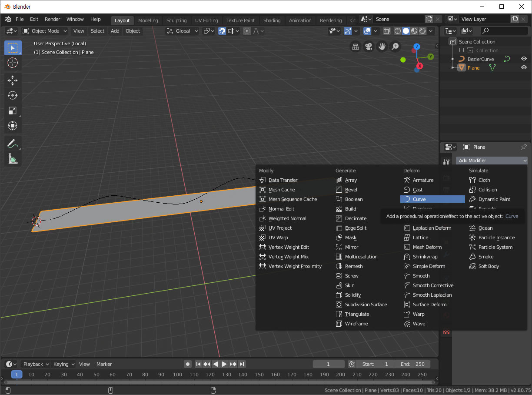Toggle the Collection checkbox in outliner
The image size is (532, 395).
pos(462,50)
